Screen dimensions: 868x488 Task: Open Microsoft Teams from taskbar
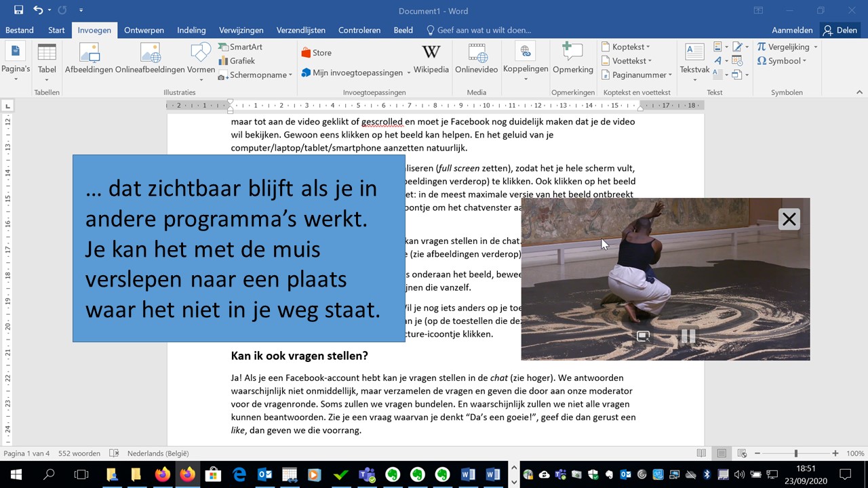[368, 474]
